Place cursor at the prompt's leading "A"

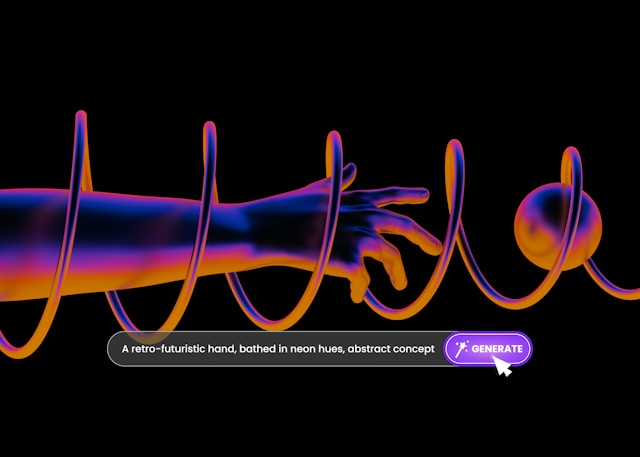(125, 349)
